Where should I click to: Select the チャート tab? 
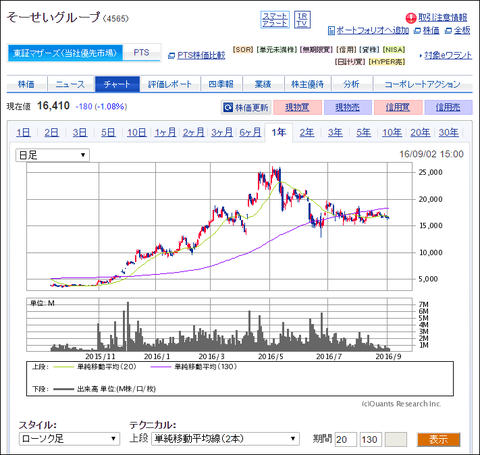[x=117, y=84]
